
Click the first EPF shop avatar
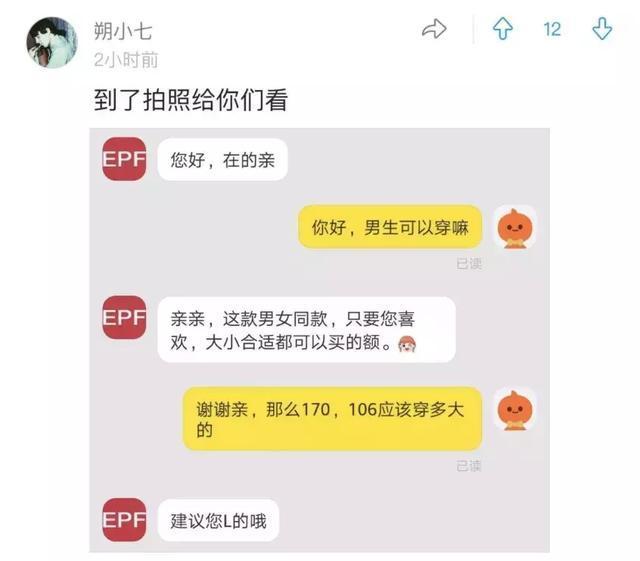point(124,159)
